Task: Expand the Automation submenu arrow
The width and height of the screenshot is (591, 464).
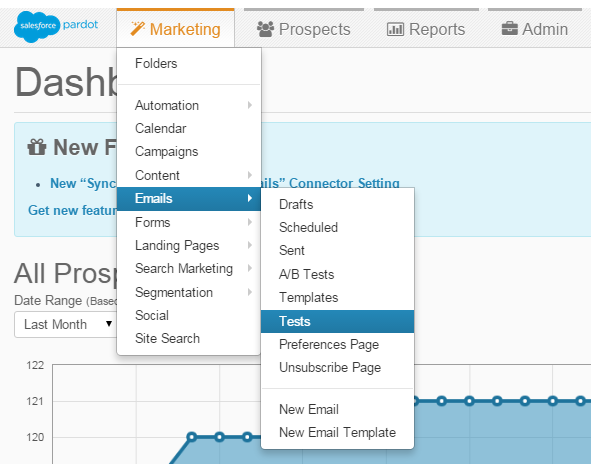Action: point(250,105)
